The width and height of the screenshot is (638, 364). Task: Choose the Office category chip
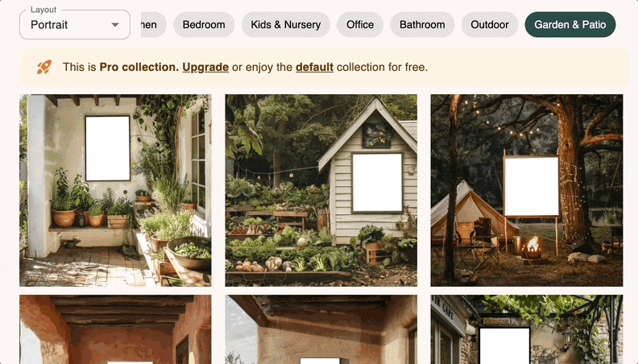point(360,25)
